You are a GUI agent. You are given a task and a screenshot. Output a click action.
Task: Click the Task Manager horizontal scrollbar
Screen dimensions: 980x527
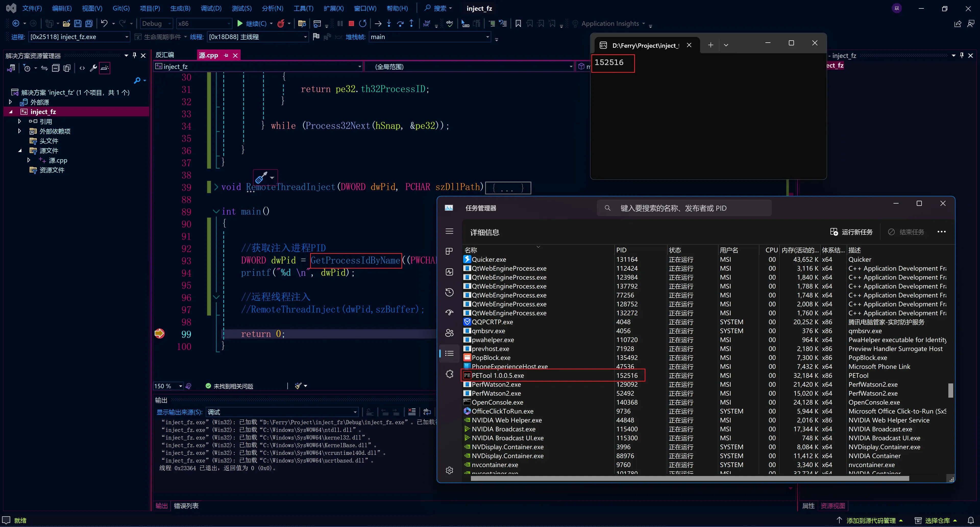(689, 478)
